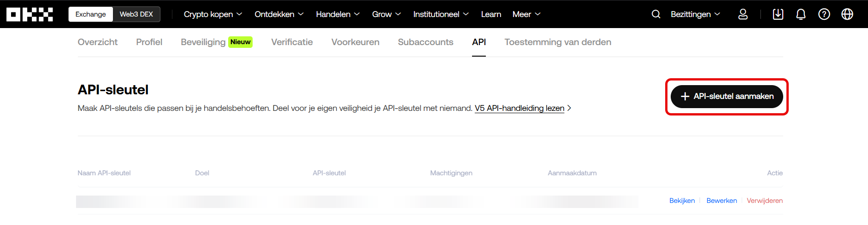The image size is (868, 225).
Task: Open the help question mark icon
Action: 824,14
